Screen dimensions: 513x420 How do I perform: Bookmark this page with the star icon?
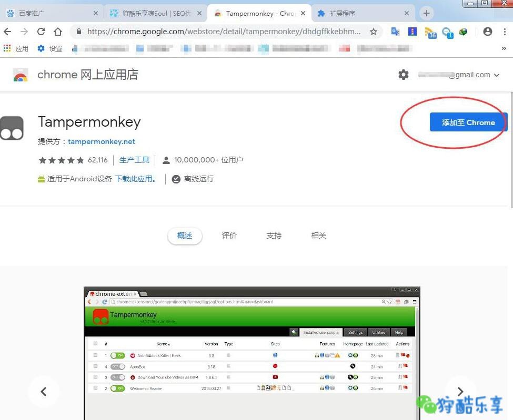(373, 32)
